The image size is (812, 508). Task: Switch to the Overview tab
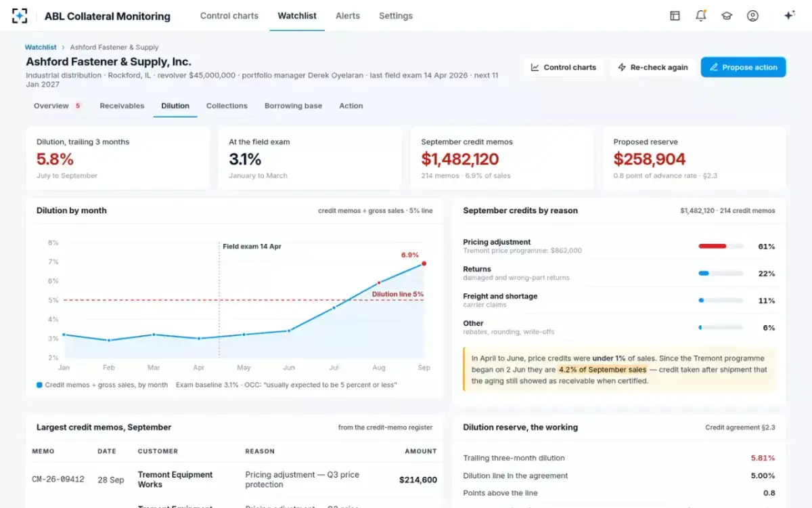tap(58, 106)
